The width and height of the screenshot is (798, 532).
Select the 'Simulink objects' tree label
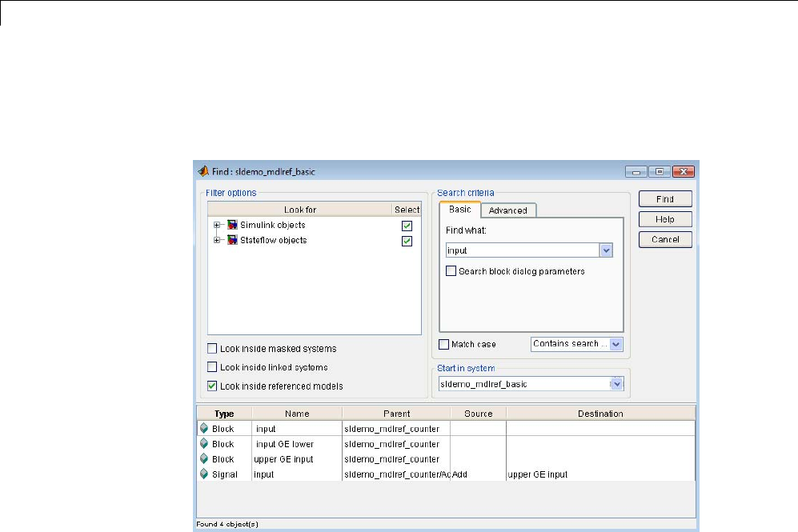[273, 225]
